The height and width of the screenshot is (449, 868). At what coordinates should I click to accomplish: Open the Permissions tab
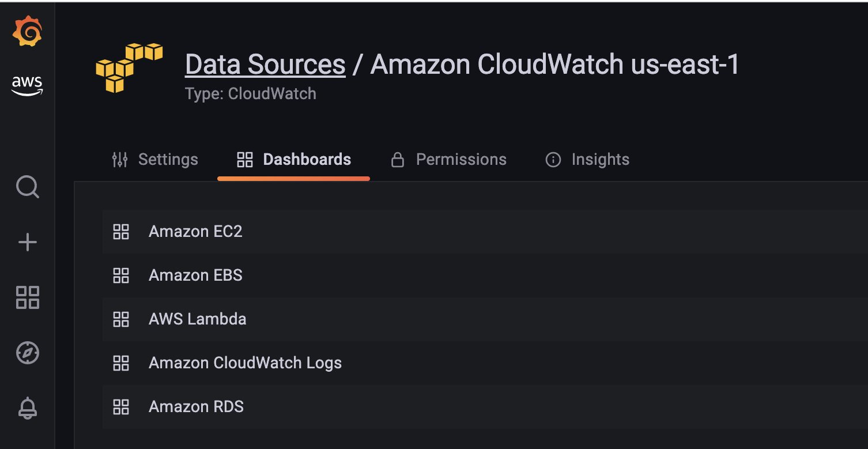[449, 160]
